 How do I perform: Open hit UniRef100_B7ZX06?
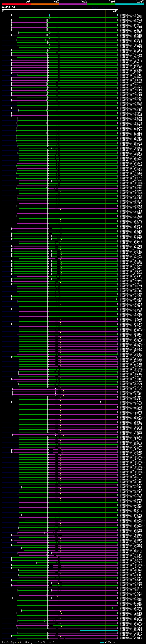click(x=131, y=22)
